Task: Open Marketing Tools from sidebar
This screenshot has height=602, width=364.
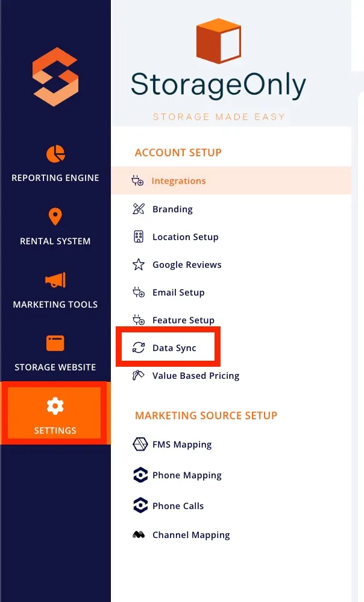Action: click(55, 305)
